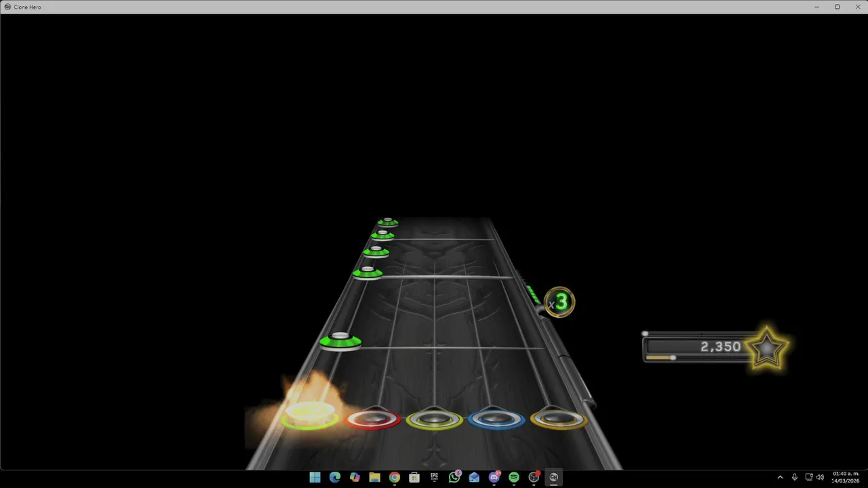
Task: Open the volume control in system tray
Action: [821, 477]
